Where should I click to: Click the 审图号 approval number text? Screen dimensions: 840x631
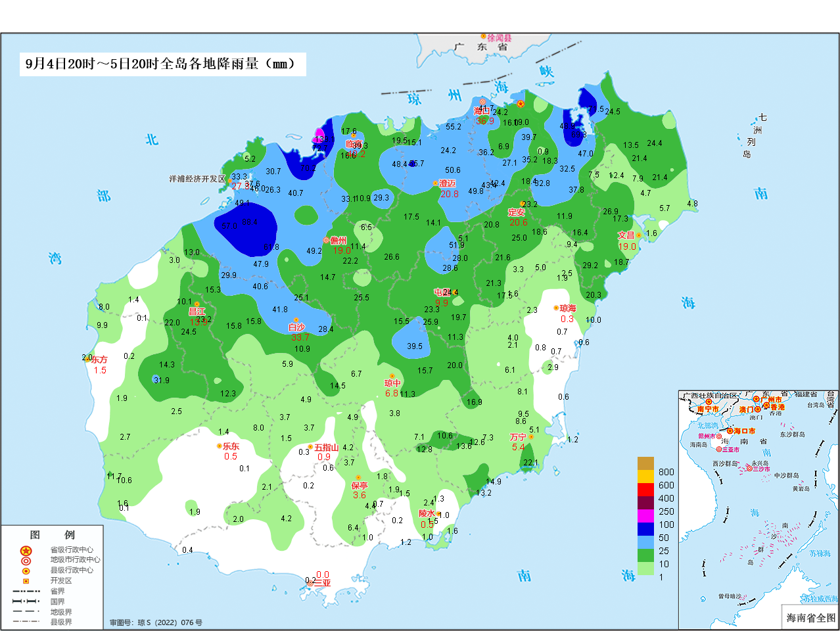[156, 622]
